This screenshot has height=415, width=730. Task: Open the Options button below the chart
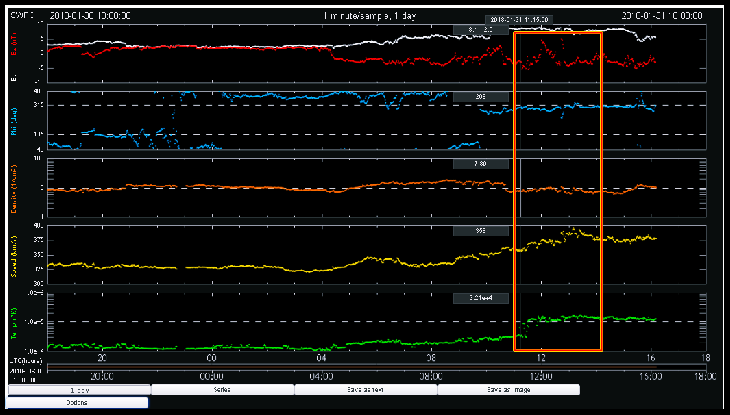[78, 402]
